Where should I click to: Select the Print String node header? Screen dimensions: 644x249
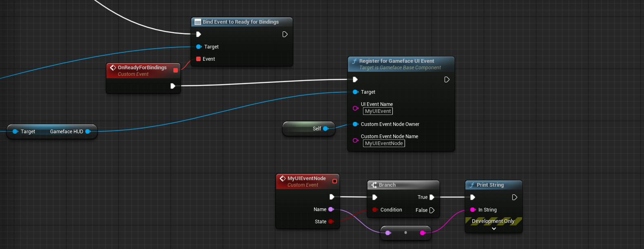490,185
